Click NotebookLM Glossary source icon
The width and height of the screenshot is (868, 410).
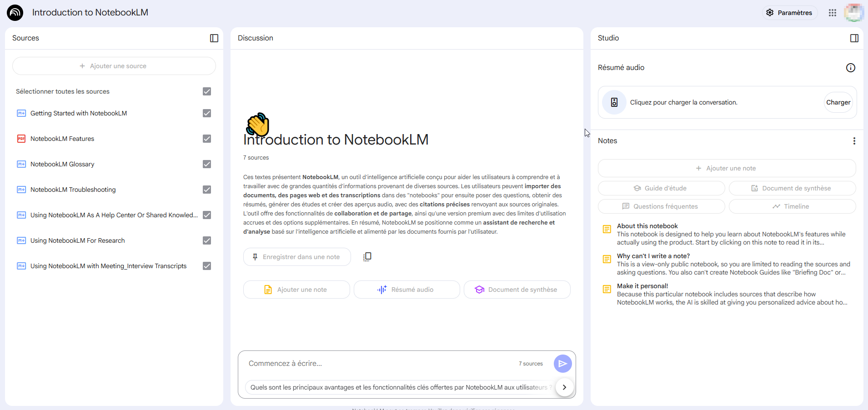coord(21,164)
